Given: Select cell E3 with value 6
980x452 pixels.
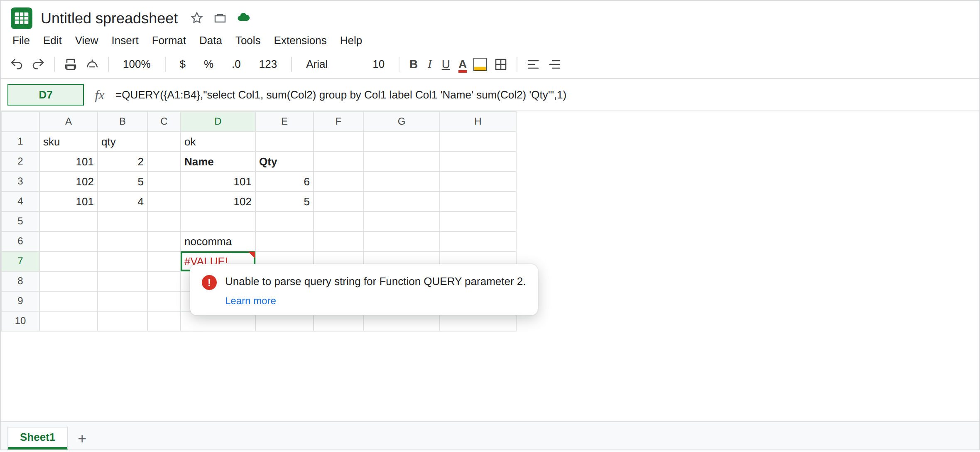Looking at the screenshot, I should pos(284,182).
